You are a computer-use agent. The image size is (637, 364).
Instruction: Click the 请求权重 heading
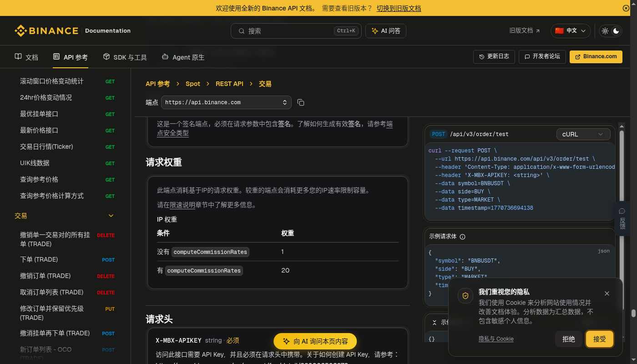click(x=164, y=162)
